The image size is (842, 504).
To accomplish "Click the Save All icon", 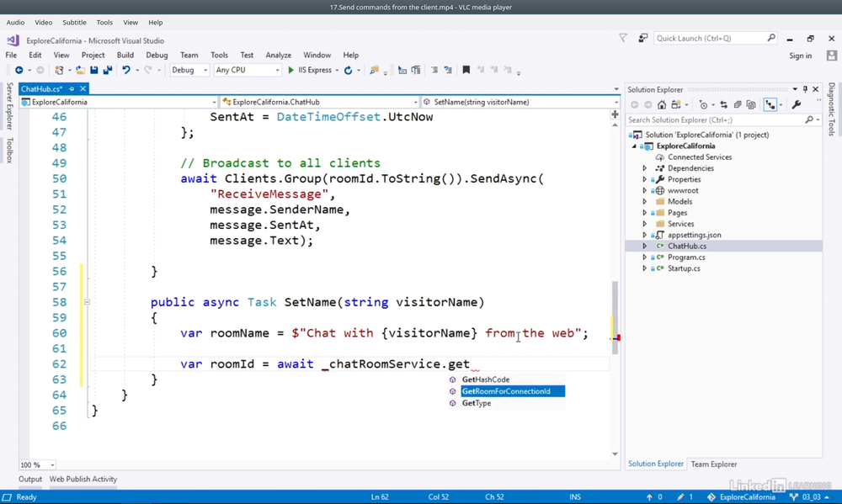I will 108,71.
